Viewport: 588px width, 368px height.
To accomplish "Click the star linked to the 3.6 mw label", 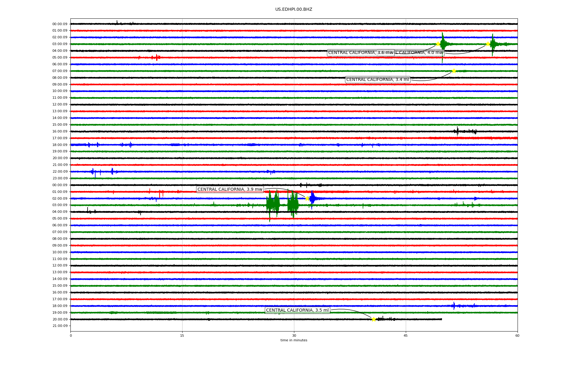I will [438, 44].
